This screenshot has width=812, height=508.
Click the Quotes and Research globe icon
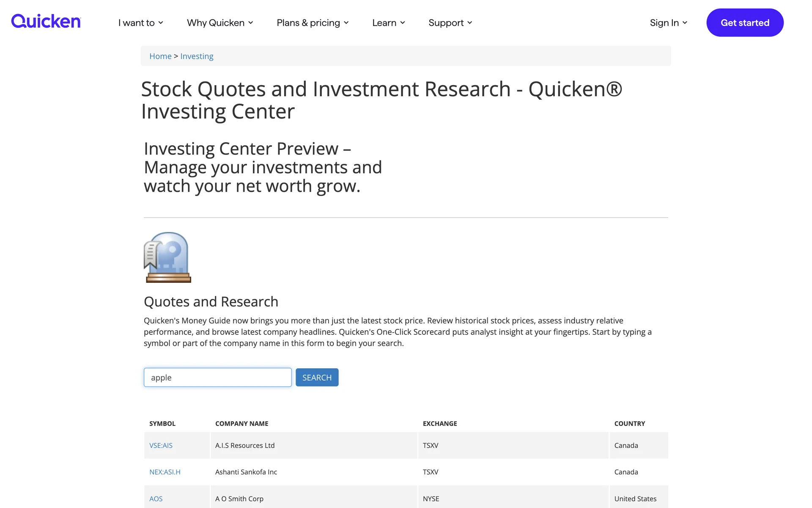(167, 257)
